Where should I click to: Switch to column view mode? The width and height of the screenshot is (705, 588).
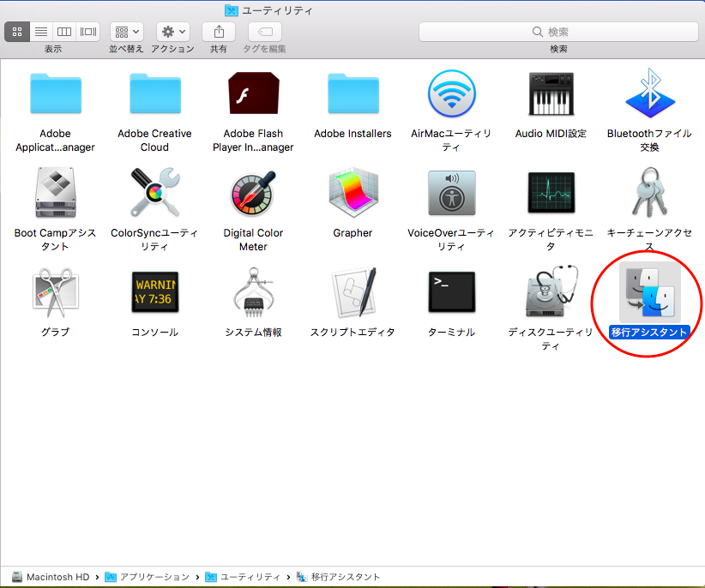click(x=64, y=32)
